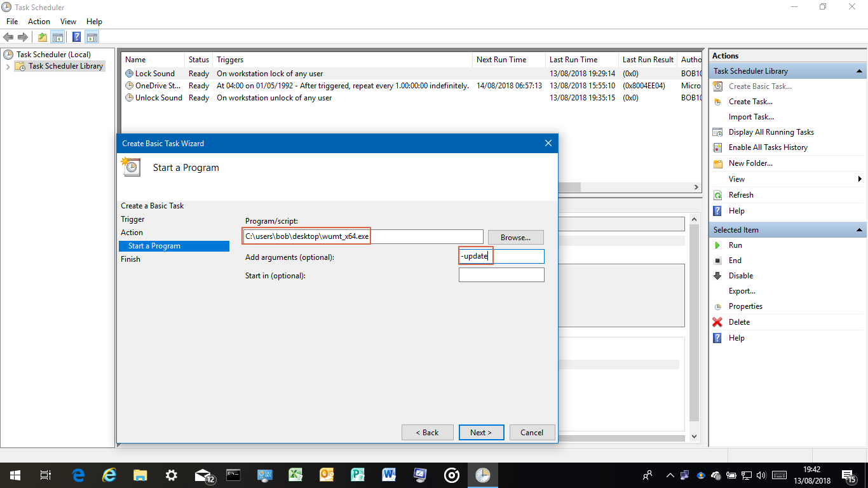Click the Run action green arrow
The height and width of the screenshot is (488, 868).
(x=717, y=245)
